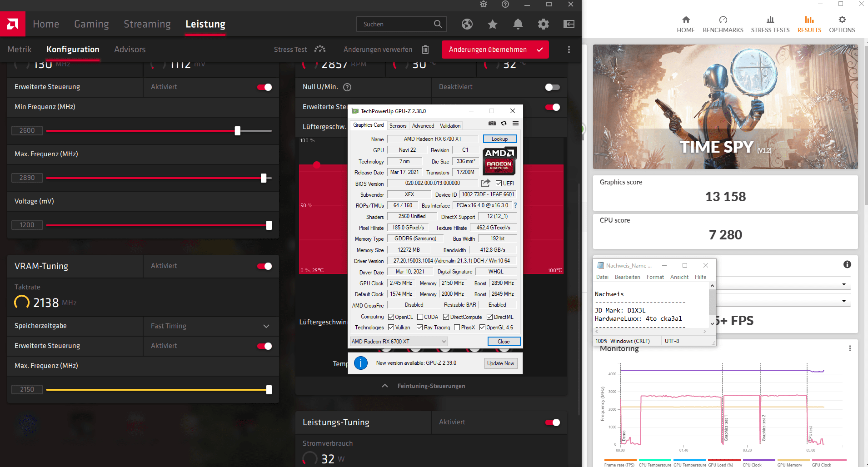Click the Notepad vertical scrollbar down arrow
The height and width of the screenshot is (467, 868).
(x=712, y=324)
